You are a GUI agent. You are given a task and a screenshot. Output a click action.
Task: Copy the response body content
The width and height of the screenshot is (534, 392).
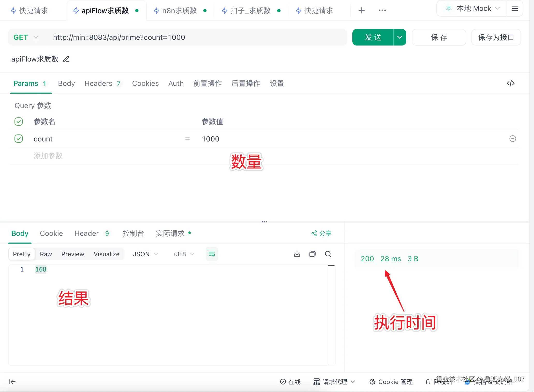(313, 254)
